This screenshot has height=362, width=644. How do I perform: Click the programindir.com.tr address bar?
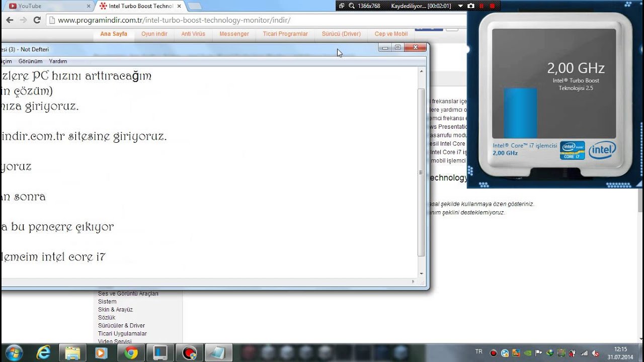257,20
